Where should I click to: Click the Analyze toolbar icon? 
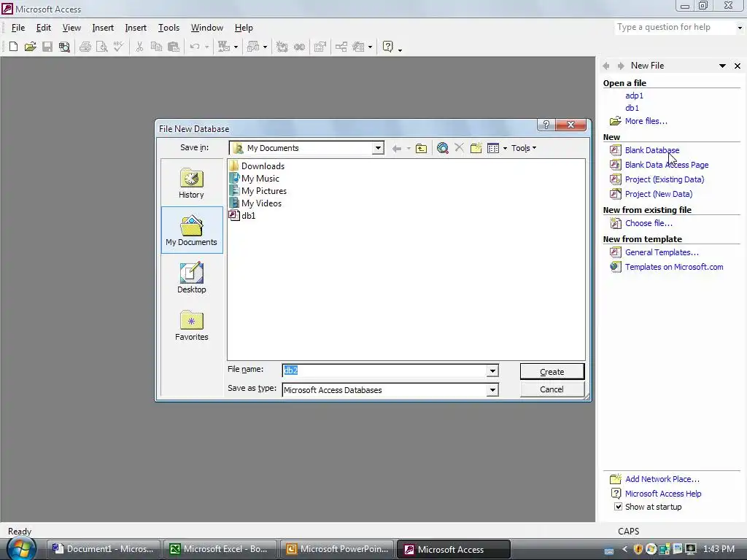253,47
